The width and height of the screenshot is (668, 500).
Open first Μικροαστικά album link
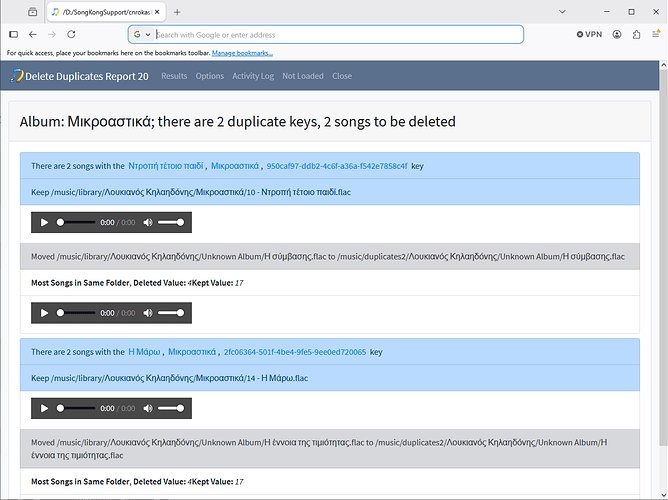click(x=235, y=166)
